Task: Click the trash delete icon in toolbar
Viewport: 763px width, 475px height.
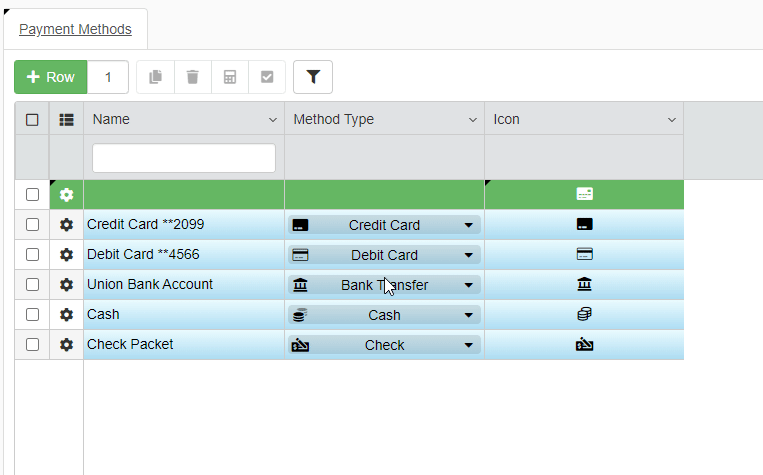Action: 193,77
